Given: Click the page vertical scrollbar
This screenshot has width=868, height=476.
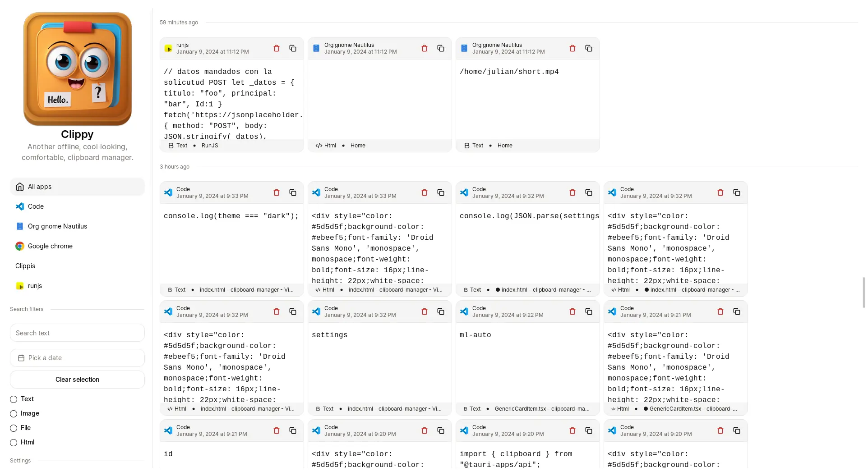Looking at the screenshot, I should [x=864, y=292].
